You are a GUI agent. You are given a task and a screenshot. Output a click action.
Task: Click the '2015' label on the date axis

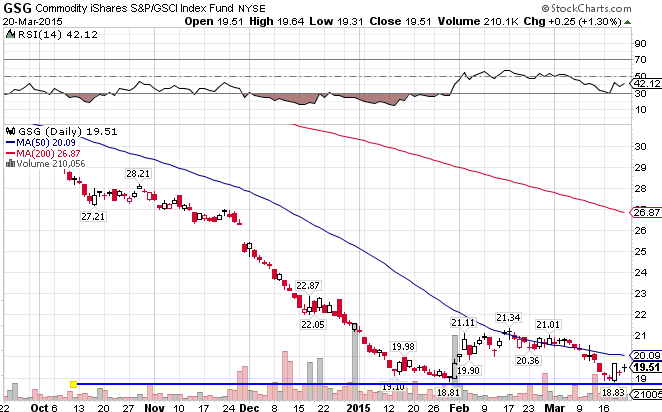point(358,407)
